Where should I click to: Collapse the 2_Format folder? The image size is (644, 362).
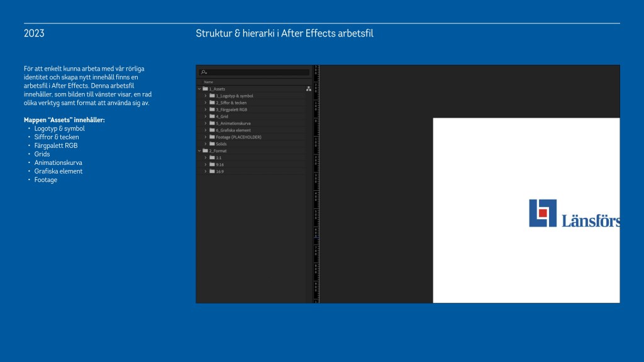pyautogui.click(x=199, y=151)
